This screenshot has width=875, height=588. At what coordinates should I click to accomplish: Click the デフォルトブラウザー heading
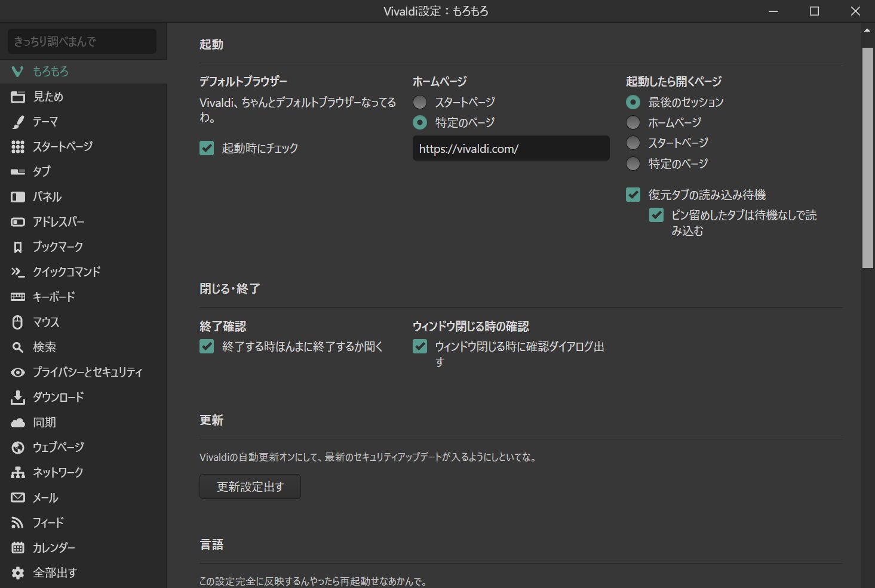[243, 81]
